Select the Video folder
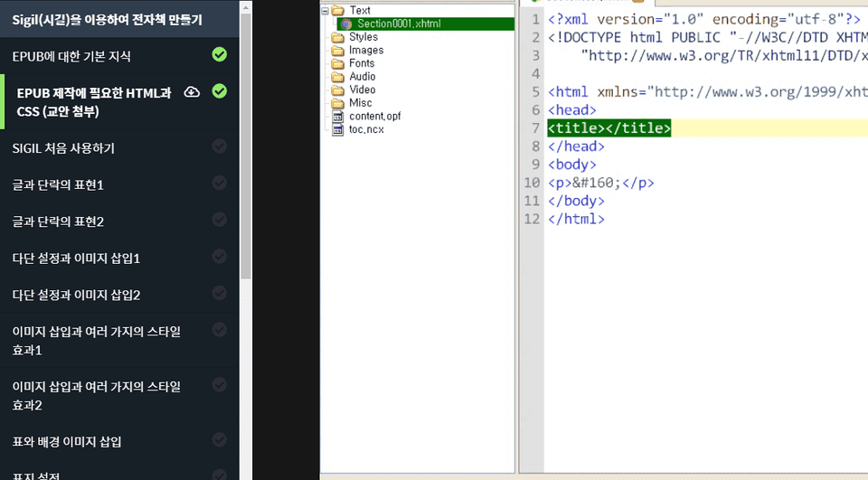 [x=362, y=89]
